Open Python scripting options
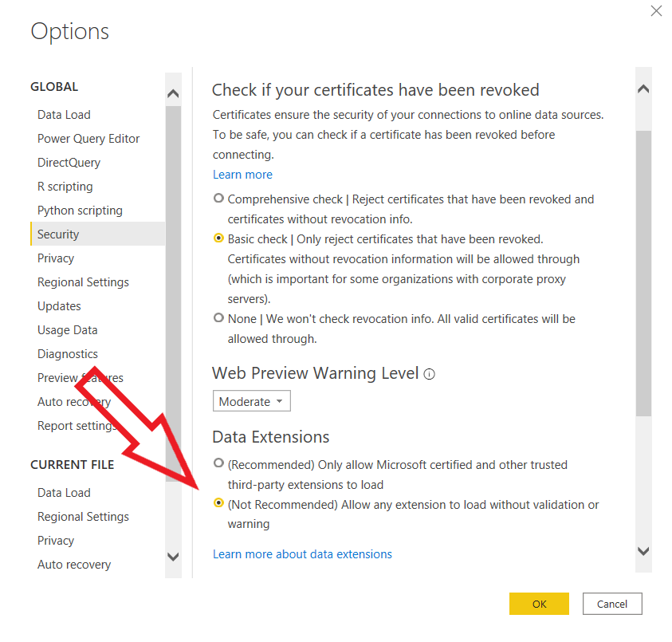The width and height of the screenshot is (672, 642). click(80, 210)
